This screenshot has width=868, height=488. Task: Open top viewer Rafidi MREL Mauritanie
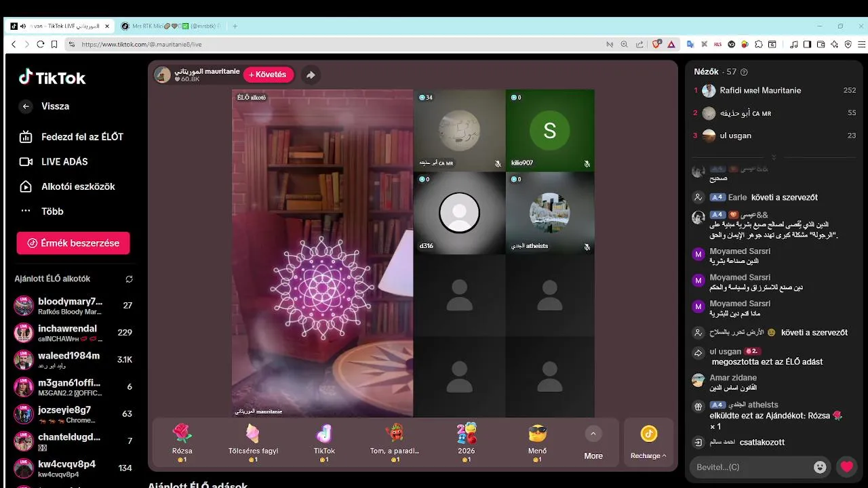click(x=774, y=90)
